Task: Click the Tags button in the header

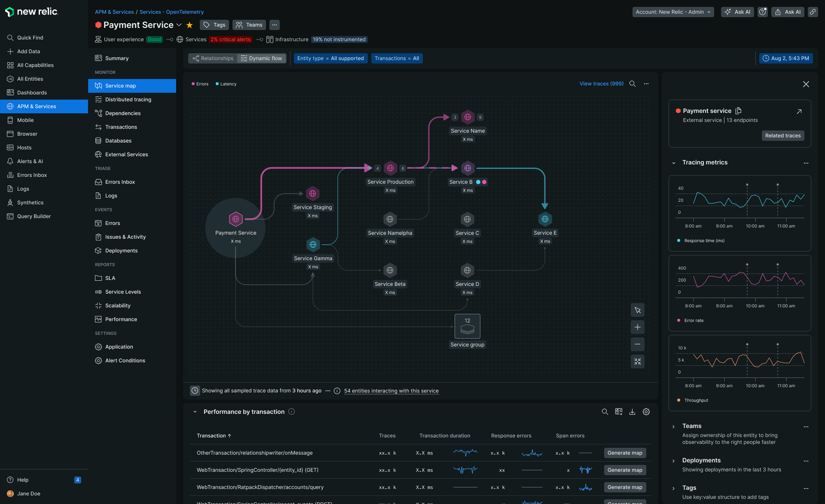Action: [214, 25]
